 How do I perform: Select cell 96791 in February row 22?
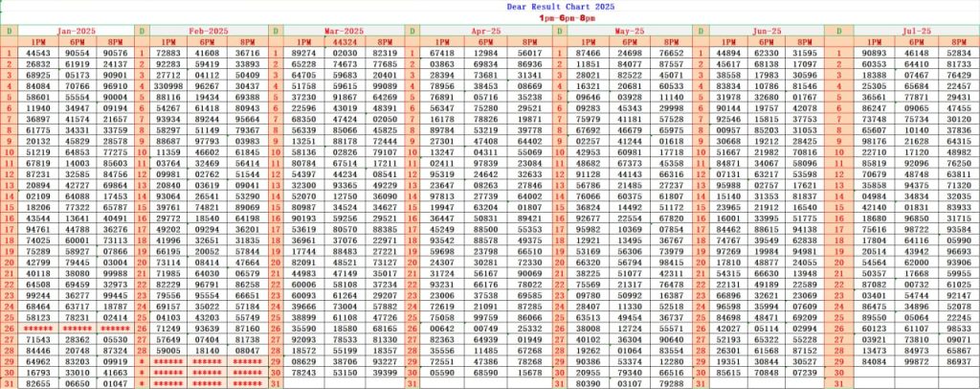click(207, 285)
